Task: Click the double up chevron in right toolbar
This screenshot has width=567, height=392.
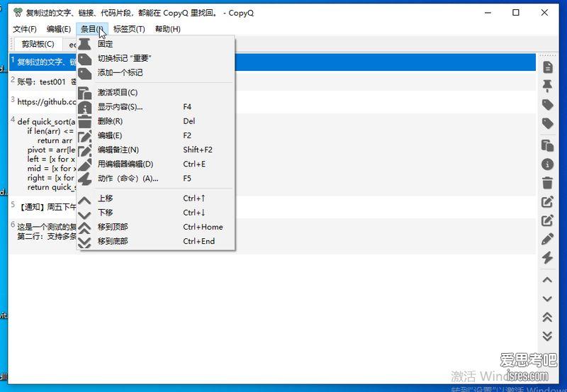Action: (x=547, y=318)
